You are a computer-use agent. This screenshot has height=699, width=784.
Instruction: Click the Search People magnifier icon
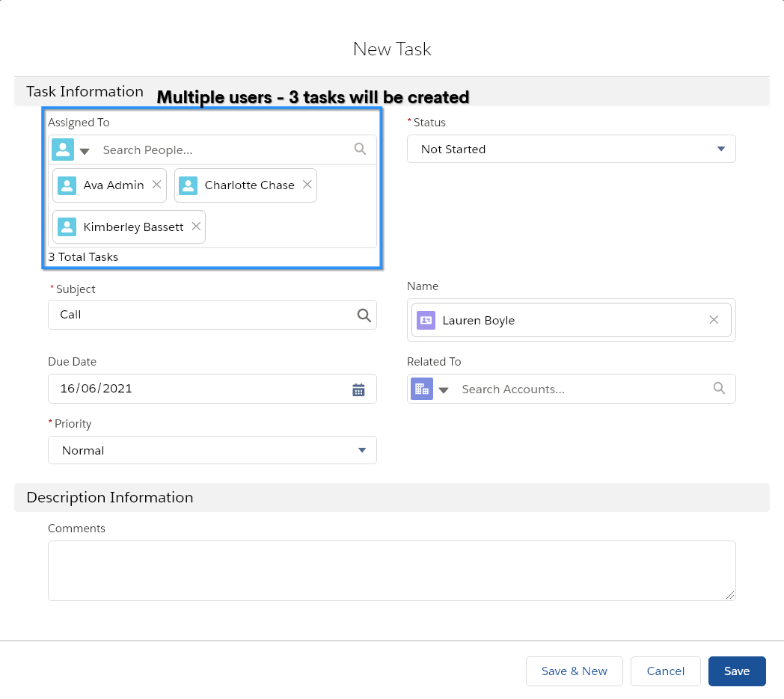click(360, 149)
